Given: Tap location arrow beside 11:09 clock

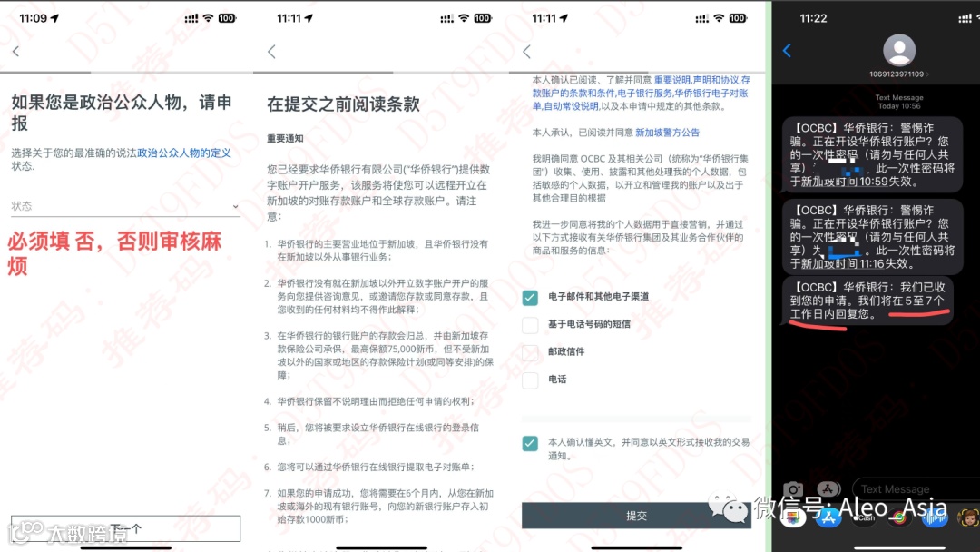Looking at the screenshot, I should (x=55, y=18).
